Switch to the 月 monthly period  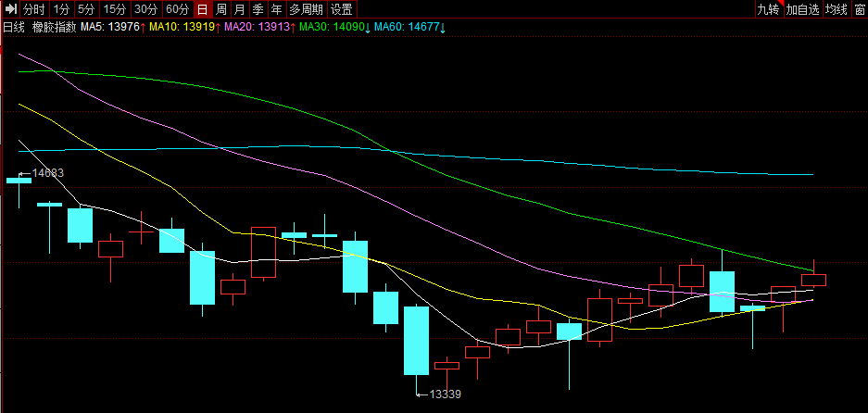pos(240,9)
